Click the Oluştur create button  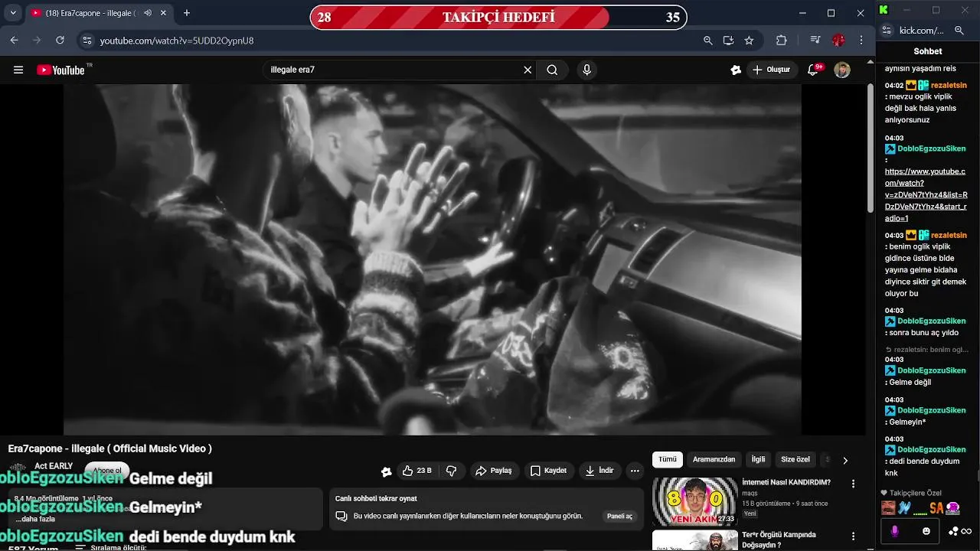(x=772, y=70)
